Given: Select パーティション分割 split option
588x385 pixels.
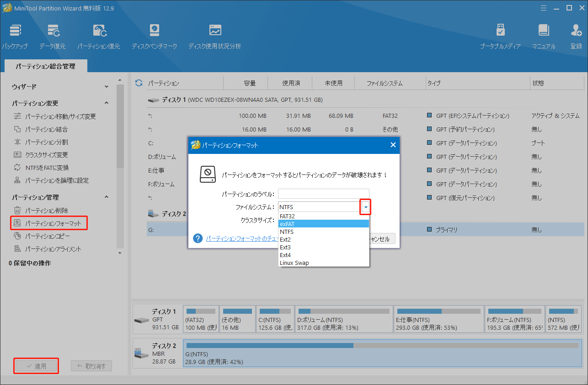Looking at the screenshot, I should click(41, 142).
